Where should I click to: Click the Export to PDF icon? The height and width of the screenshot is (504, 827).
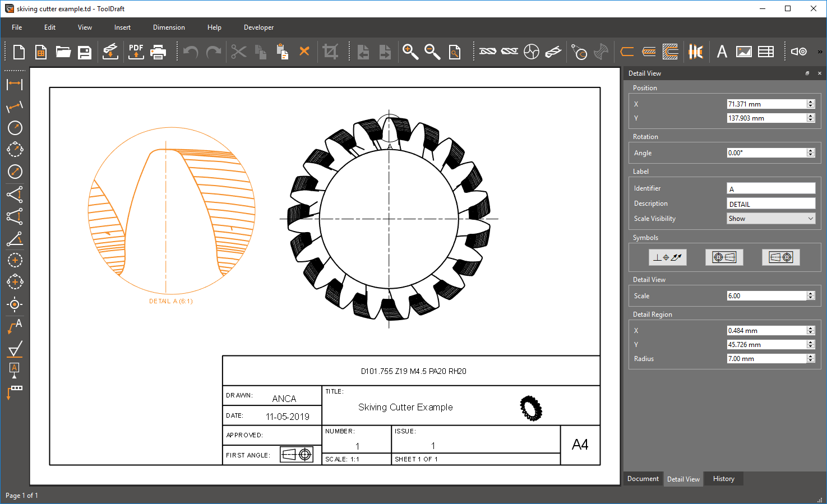click(136, 52)
